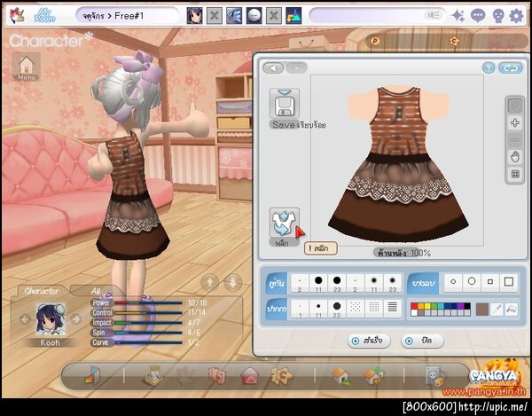Screen dimensions: 532x416
Task: Pick the red color swatch
Action: (414, 306)
